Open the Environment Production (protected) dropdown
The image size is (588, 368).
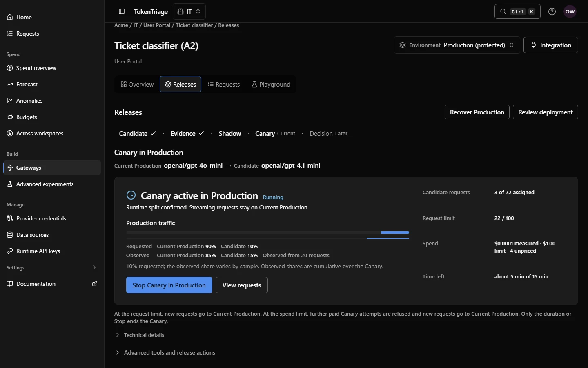pyautogui.click(x=457, y=45)
